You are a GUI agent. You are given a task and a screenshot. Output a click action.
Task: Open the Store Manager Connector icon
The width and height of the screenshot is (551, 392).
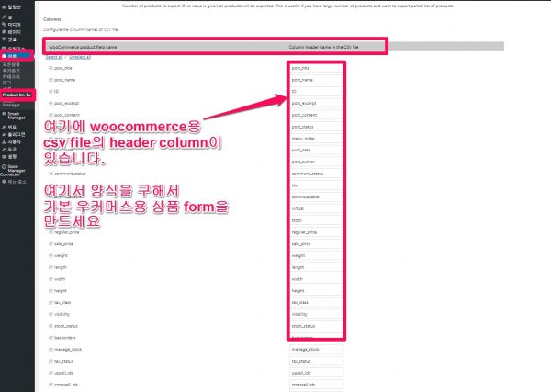point(4,166)
